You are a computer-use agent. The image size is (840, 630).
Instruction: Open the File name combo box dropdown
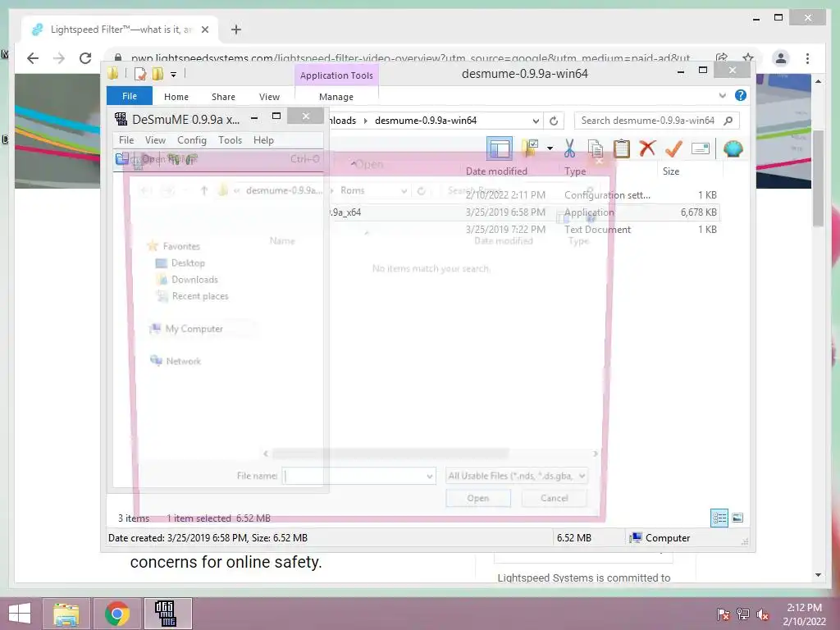point(430,476)
